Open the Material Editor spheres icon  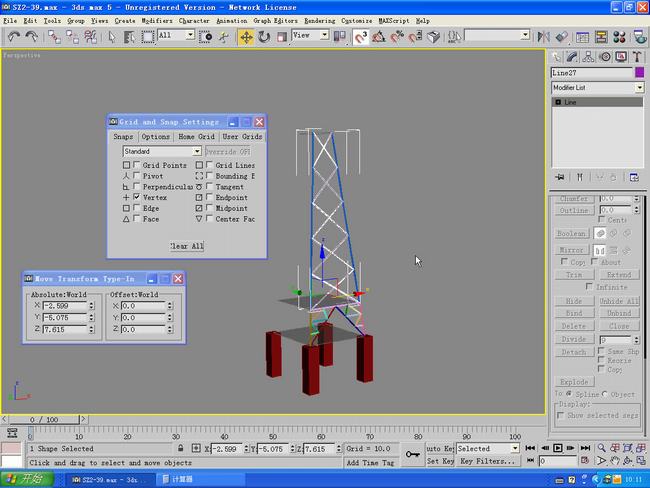[619, 37]
